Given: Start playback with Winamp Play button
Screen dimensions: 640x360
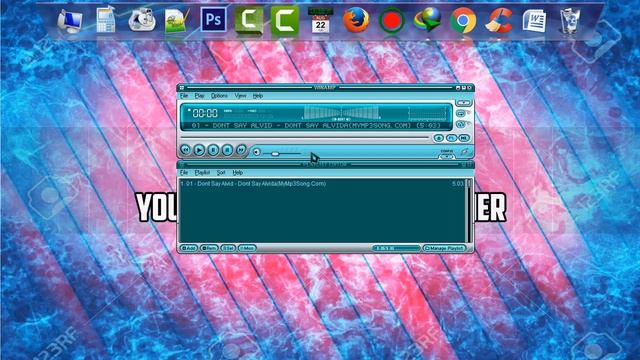Looking at the screenshot, I should point(199,150).
